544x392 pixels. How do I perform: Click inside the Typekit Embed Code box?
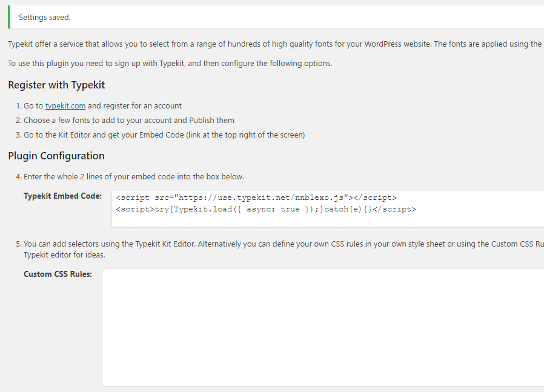click(x=328, y=209)
